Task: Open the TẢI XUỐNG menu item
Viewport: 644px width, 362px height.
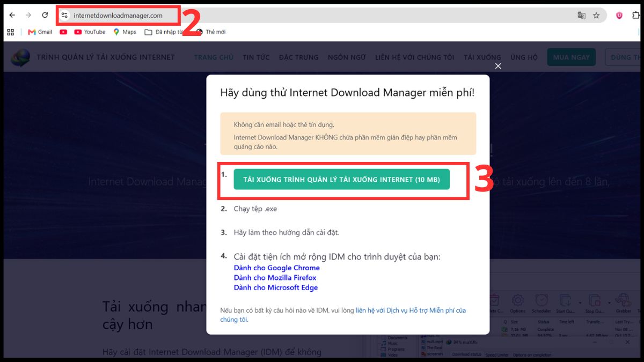Action: pyautogui.click(x=482, y=57)
